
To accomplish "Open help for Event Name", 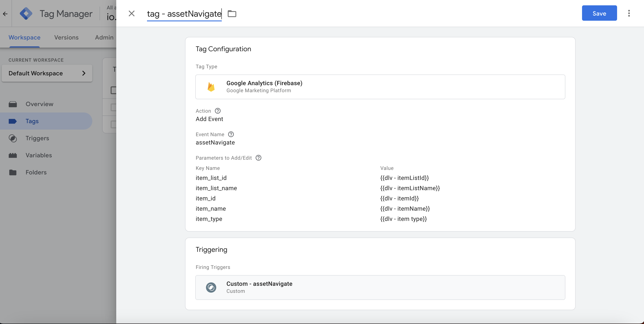I will tap(231, 134).
